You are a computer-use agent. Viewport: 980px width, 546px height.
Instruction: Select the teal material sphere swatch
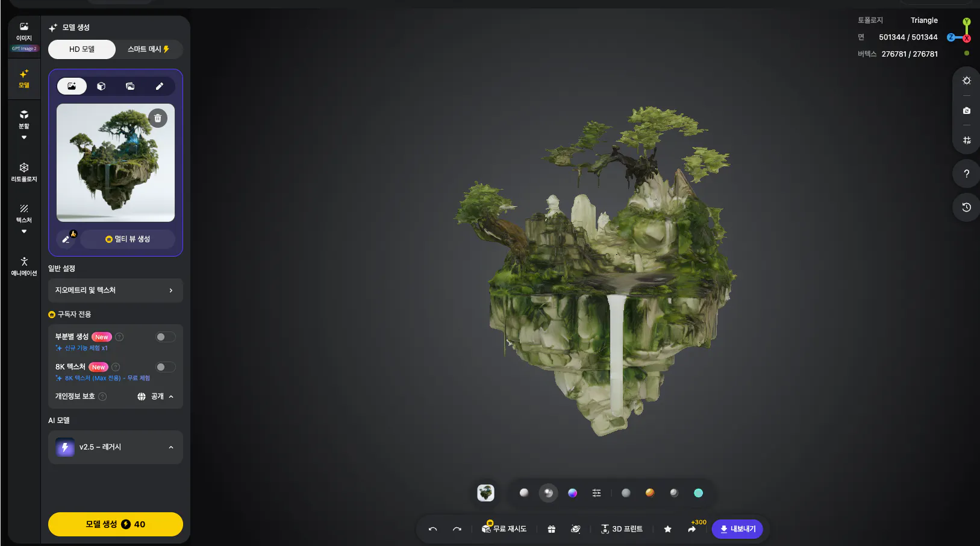pyautogui.click(x=698, y=493)
